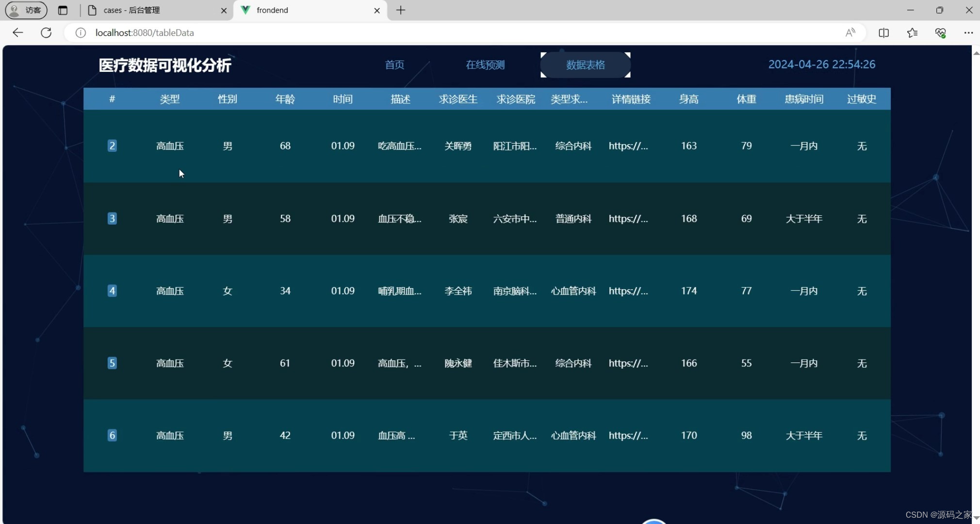Open split screen view in Edge
Screen dimensions: 980x524
click(884, 33)
